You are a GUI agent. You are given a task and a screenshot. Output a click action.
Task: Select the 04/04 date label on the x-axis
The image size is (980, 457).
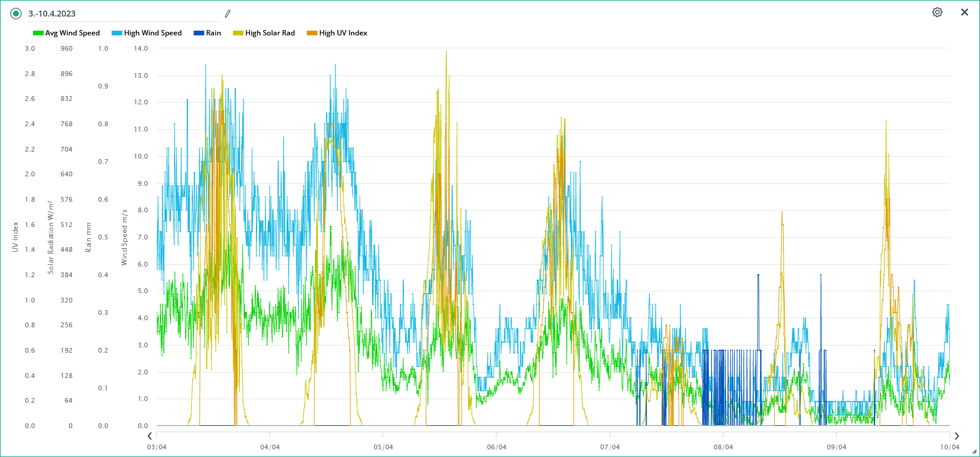point(270,447)
